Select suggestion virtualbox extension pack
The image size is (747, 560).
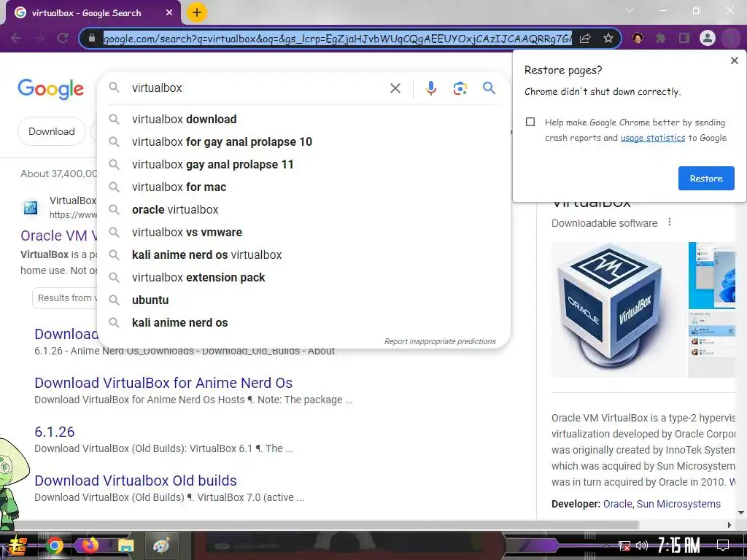[303, 278]
